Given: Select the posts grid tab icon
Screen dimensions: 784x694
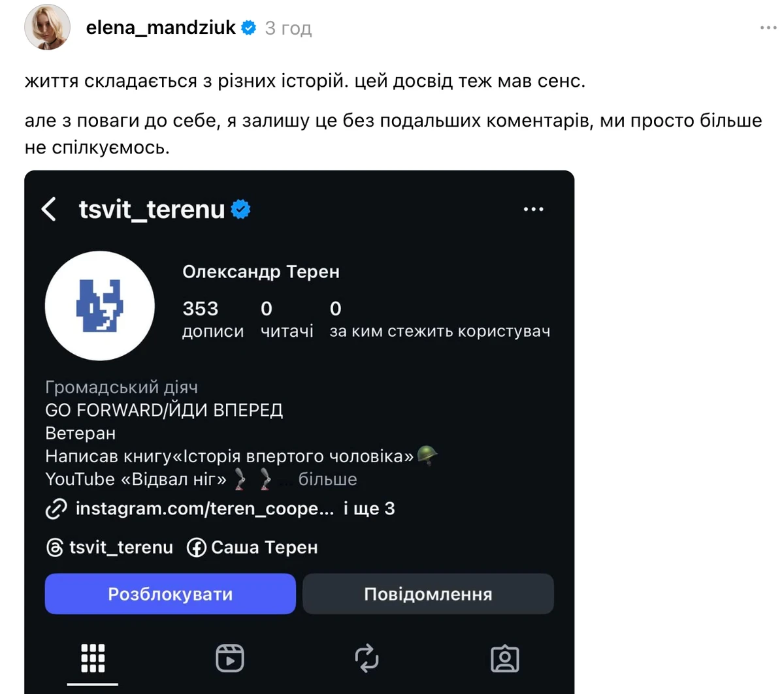Looking at the screenshot, I should (x=92, y=658).
